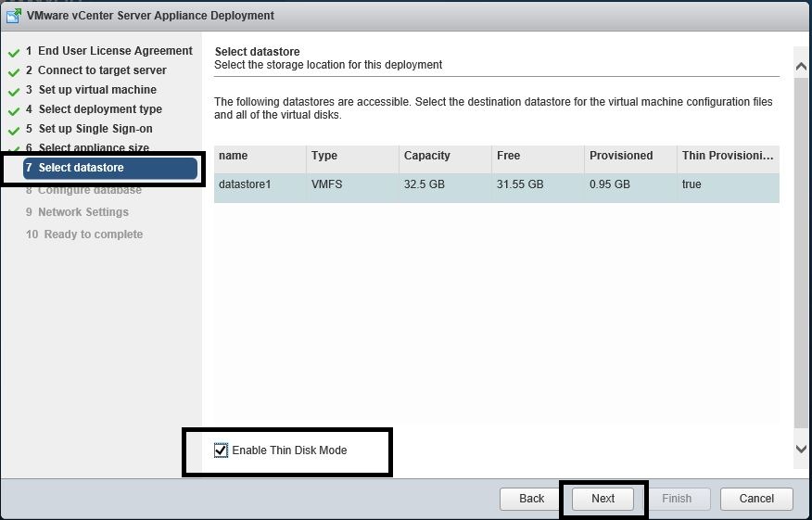The width and height of the screenshot is (812, 520).
Task: Toggle the Enable Thin Disk Mode checkbox
Action: coord(221,450)
